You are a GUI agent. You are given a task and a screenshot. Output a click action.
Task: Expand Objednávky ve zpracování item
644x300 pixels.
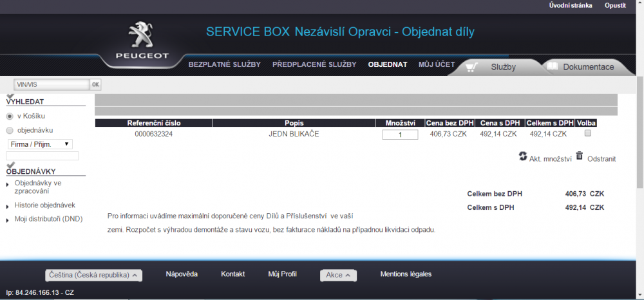click(38, 187)
